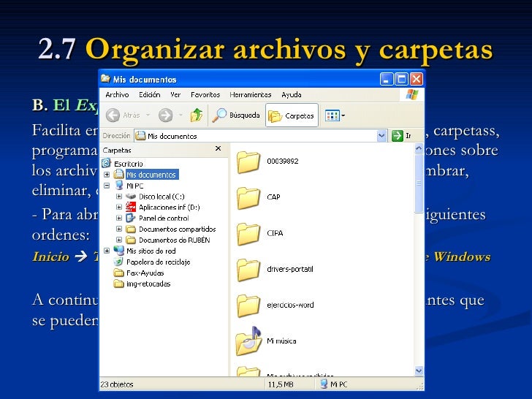
Task: Close the Carpetas side panel
Action: (x=218, y=148)
